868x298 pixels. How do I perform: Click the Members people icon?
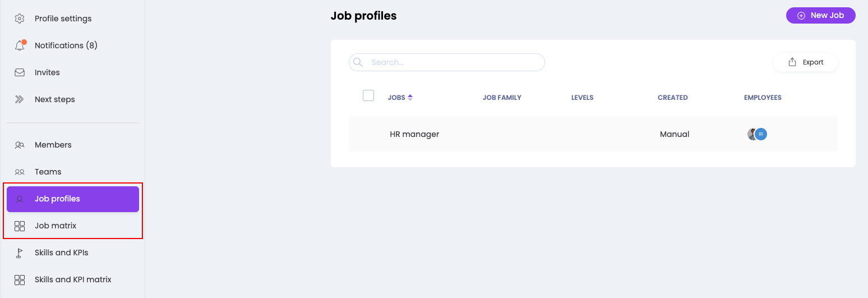pyautogui.click(x=20, y=145)
